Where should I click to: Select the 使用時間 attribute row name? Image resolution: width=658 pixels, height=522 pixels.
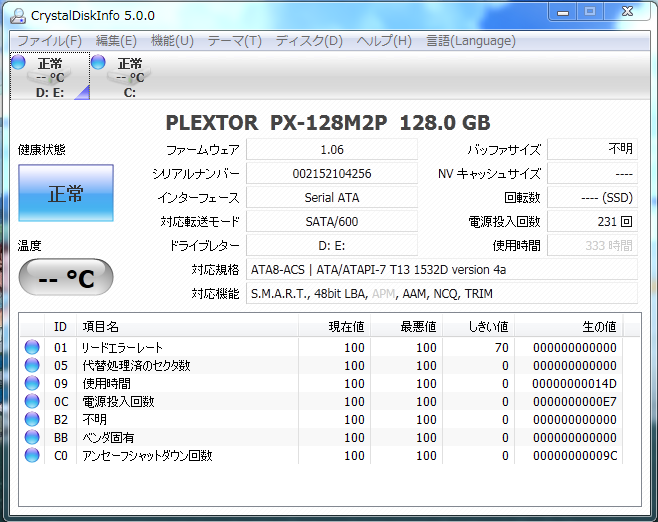(x=107, y=384)
